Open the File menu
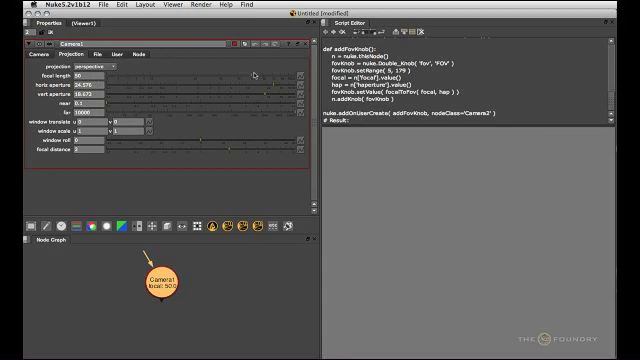The image size is (640, 360). [103, 4]
